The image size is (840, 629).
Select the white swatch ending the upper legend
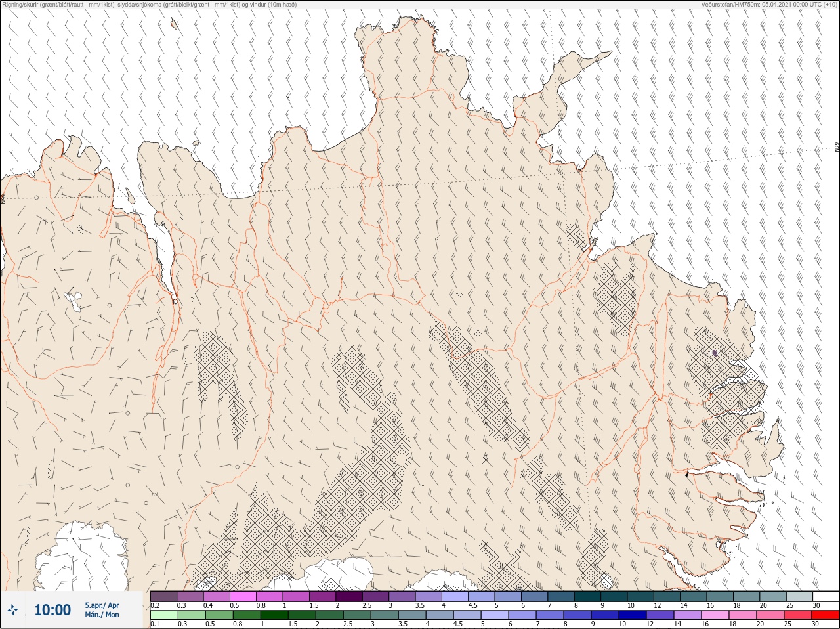(x=826, y=596)
